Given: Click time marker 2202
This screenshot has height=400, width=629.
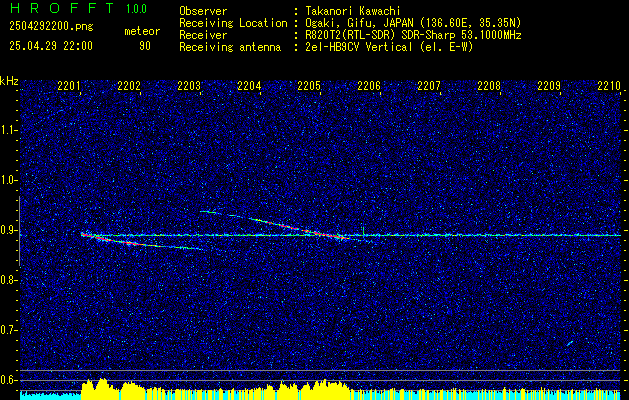Looking at the screenshot, I should (x=129, y=85).
